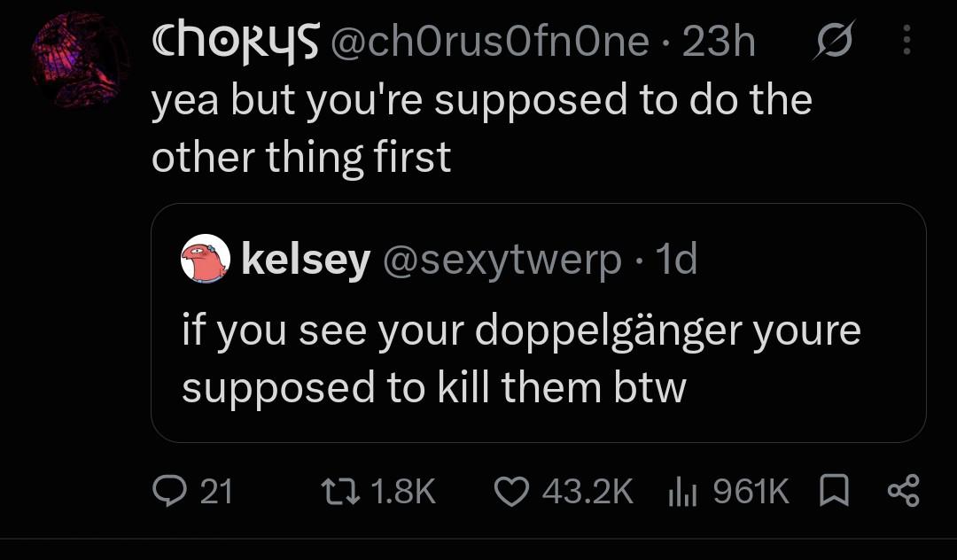Click the kelsey display name
Image resolution: width=957 pixels, height=560 pixels.
click(306, 259)
